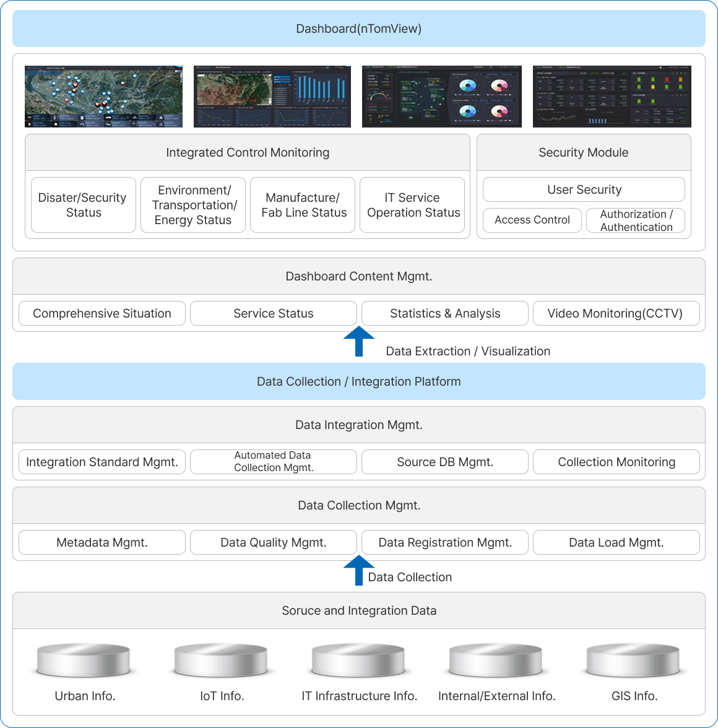
Task: Click the GIS Info. database cylinder icon
Action: (633, 660)
